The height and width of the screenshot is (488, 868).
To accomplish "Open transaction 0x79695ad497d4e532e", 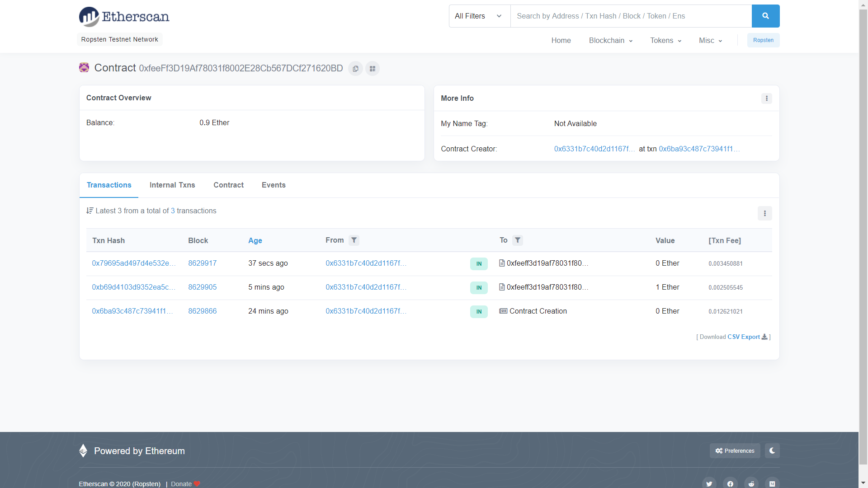I will (134, 263).
